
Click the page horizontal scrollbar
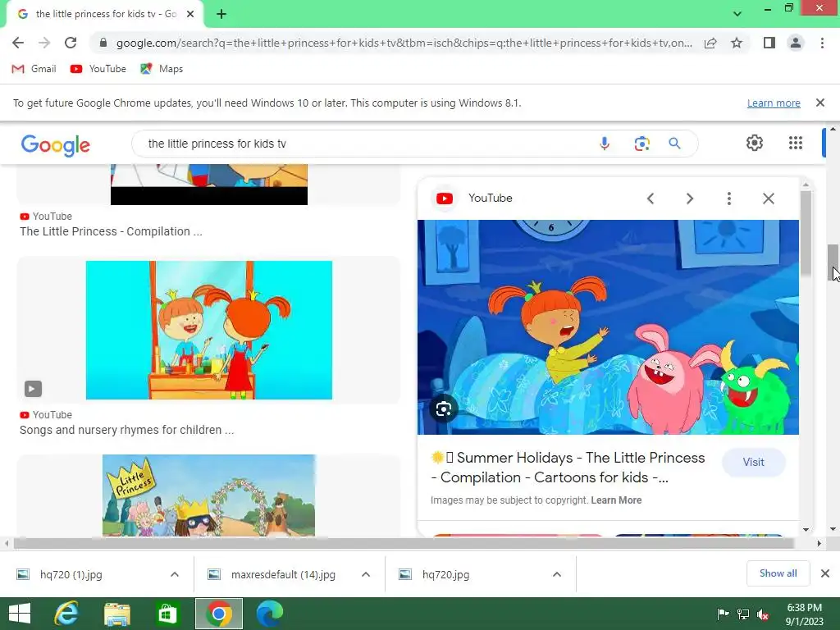[x=404, y=543]
